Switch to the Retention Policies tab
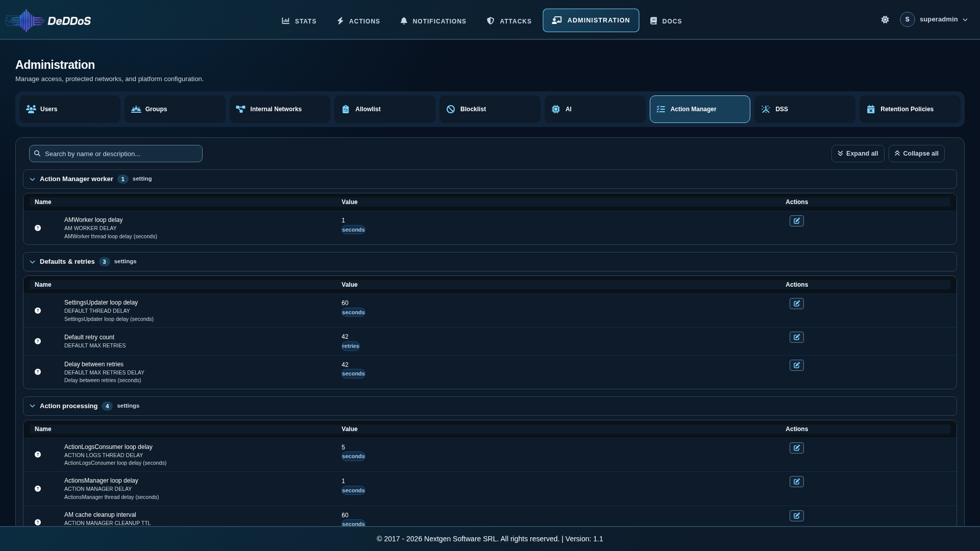The width and height of the screenshot is (980, 551). 910,109
